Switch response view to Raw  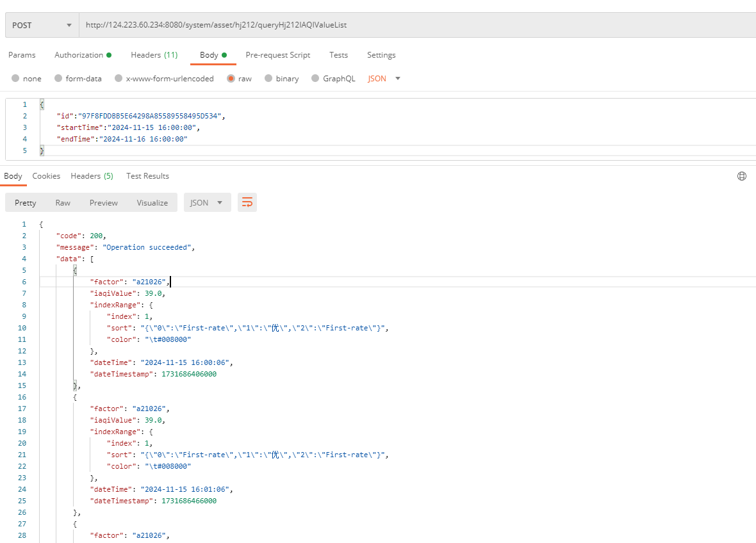63,202
